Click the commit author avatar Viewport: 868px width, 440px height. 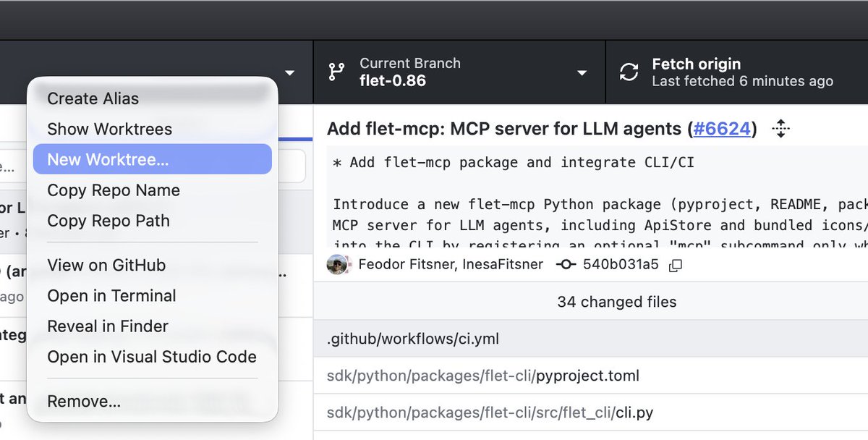point(338,264)
